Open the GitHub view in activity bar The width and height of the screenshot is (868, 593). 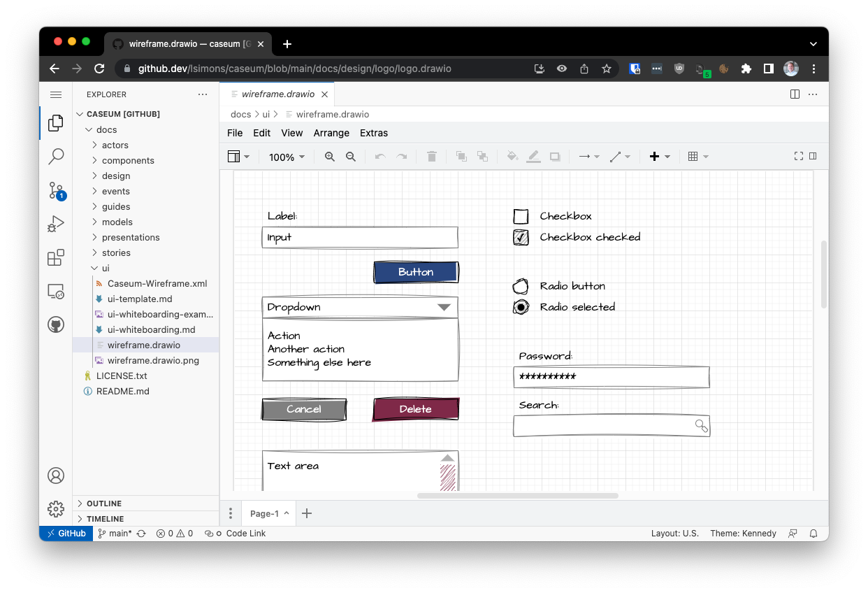click(56, 324)
